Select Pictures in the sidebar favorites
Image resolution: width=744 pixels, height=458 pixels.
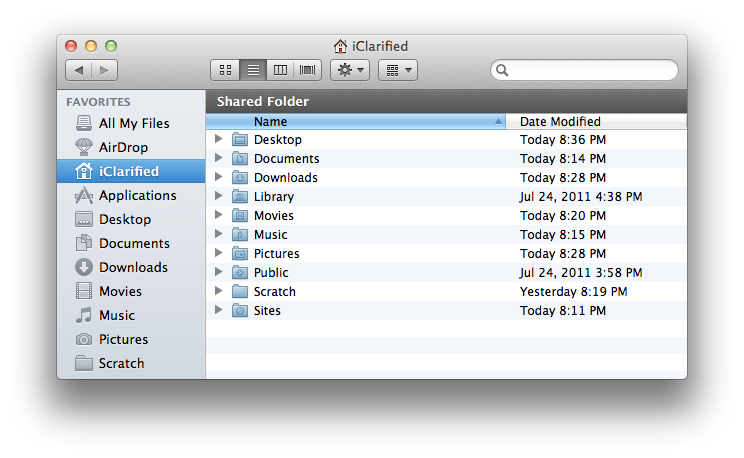[123, 339]
